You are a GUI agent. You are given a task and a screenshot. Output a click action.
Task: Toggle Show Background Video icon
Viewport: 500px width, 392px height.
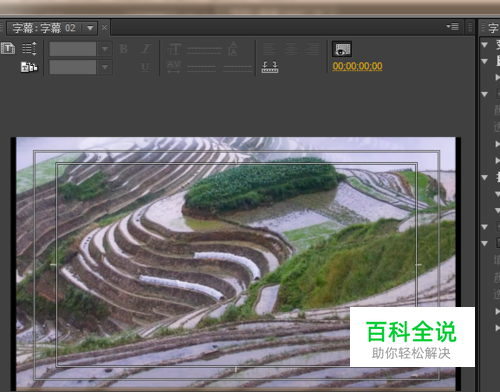[342, 49]
